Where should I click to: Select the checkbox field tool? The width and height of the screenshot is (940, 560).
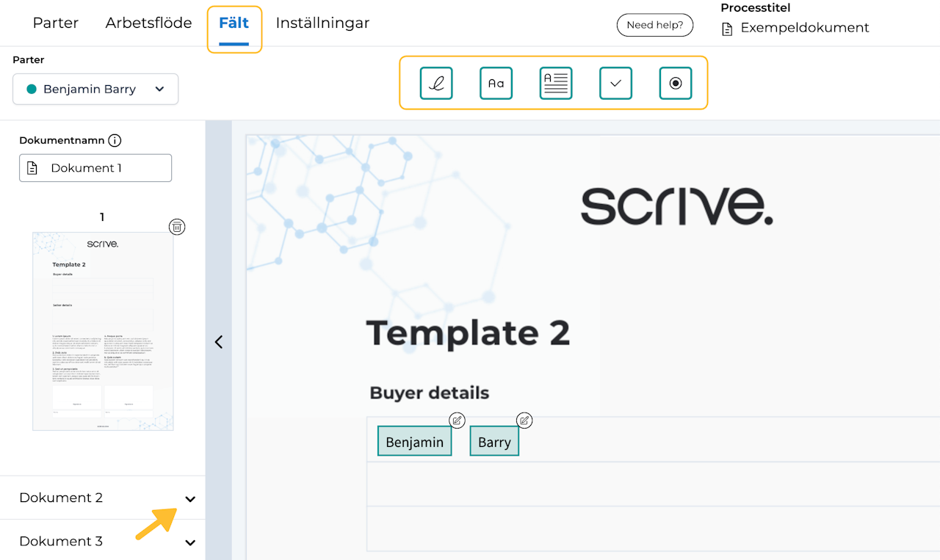tap(616, 83)
